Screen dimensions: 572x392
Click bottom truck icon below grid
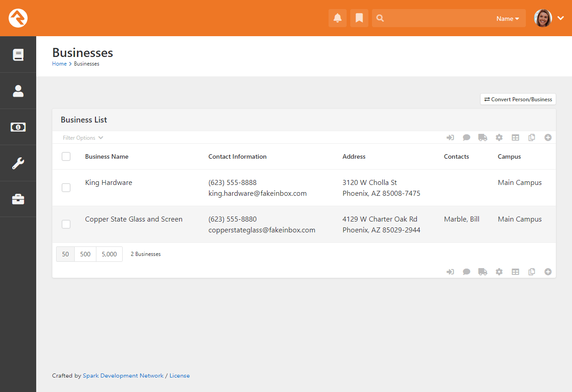coord(483,272)
